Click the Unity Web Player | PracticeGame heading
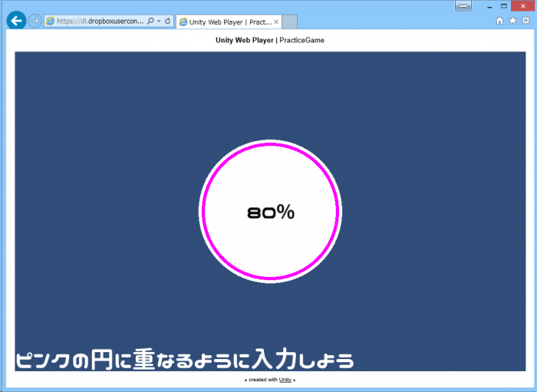 click(270, 40)
